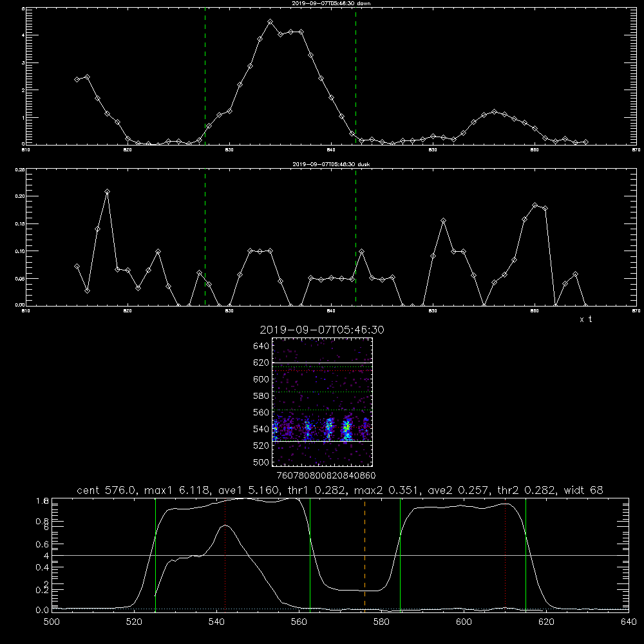Click the '580' tick label on bottom plot
The image size is (644, 644).
pyautogui.click(x=381, y=622)
